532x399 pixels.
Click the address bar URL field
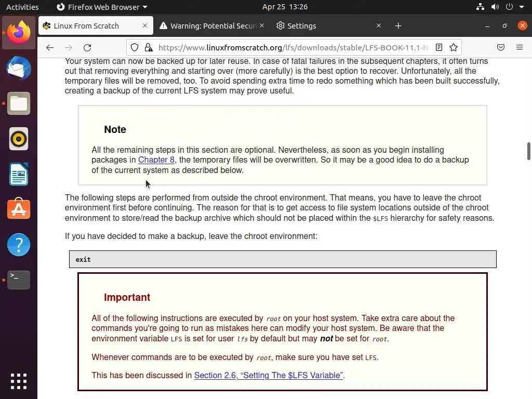click(x=294, y=47)
